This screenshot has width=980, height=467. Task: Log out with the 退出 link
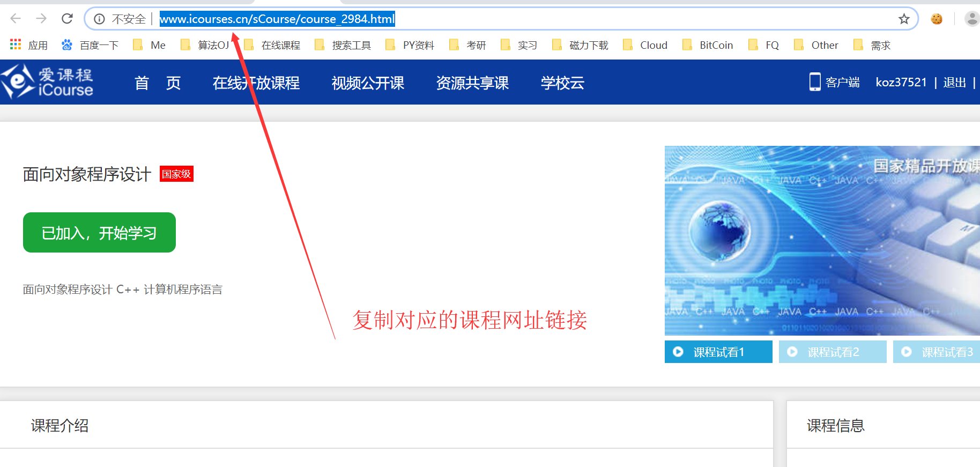pos(954,82)
